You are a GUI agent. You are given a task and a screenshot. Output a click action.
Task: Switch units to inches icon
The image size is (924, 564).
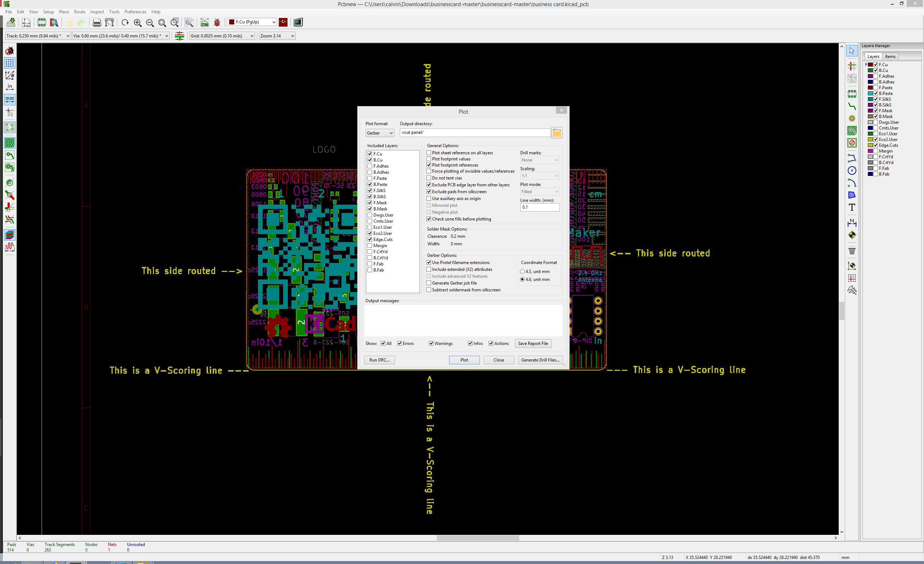point(10,87)
